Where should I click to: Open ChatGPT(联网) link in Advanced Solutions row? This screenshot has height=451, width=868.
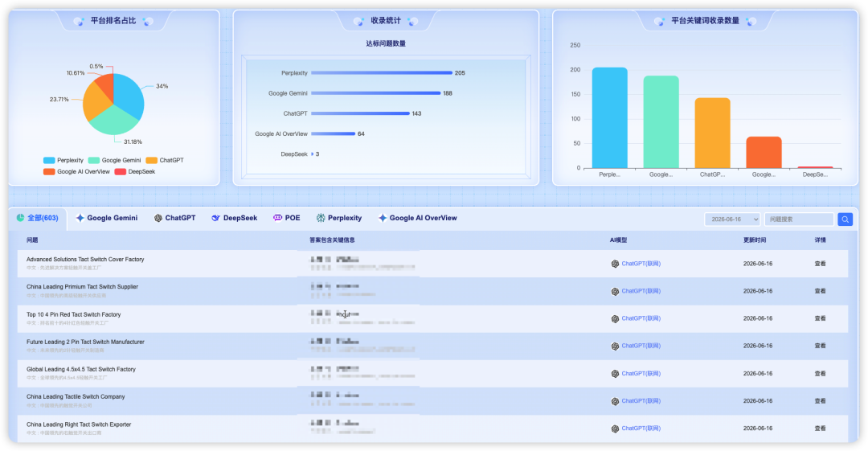pos(641,264)
